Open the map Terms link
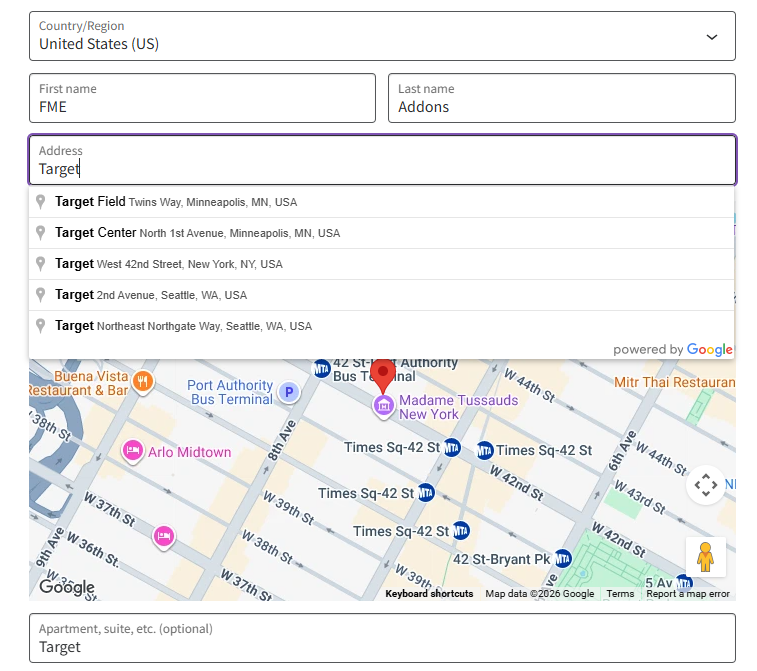757x671 pixels. (x=620, y=594)
